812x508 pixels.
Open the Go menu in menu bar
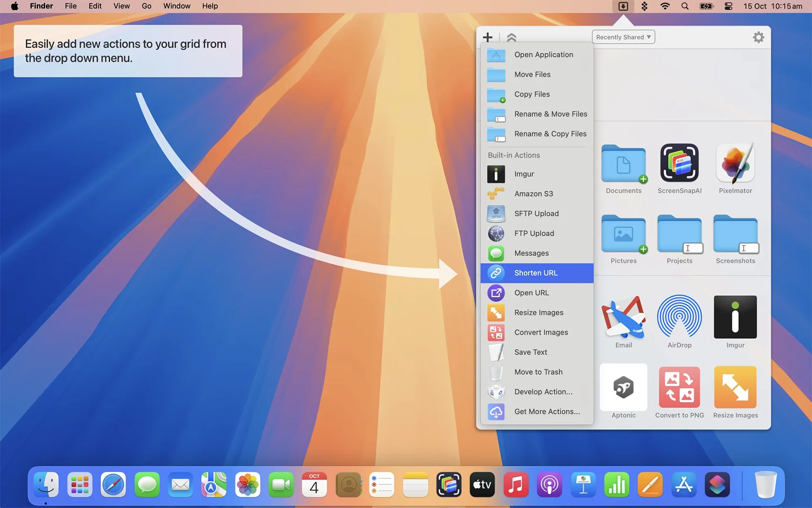click(146, 6)
